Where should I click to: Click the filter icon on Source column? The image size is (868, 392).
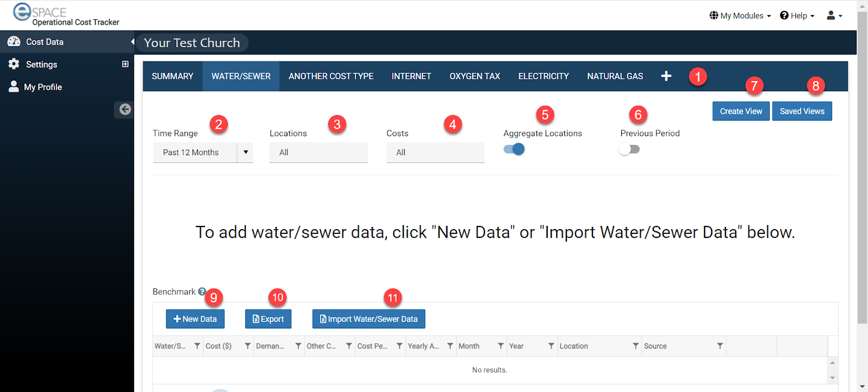point(720,346)
